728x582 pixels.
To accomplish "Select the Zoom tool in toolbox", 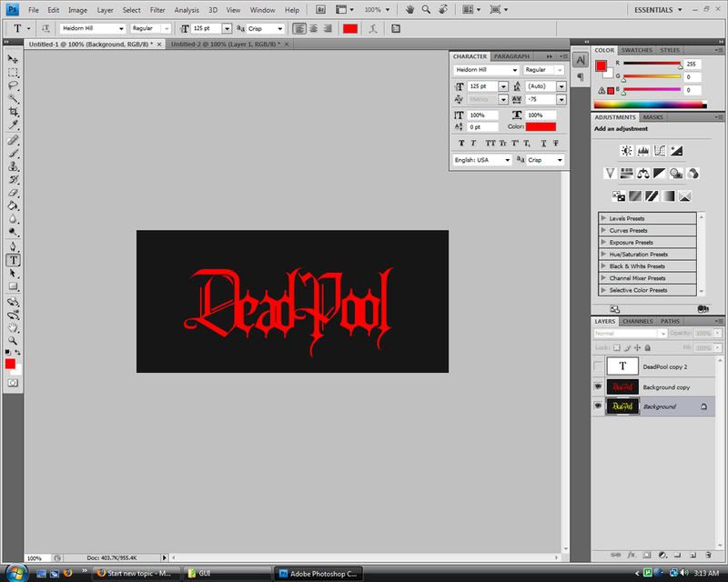I will click(x=13, y=341).
